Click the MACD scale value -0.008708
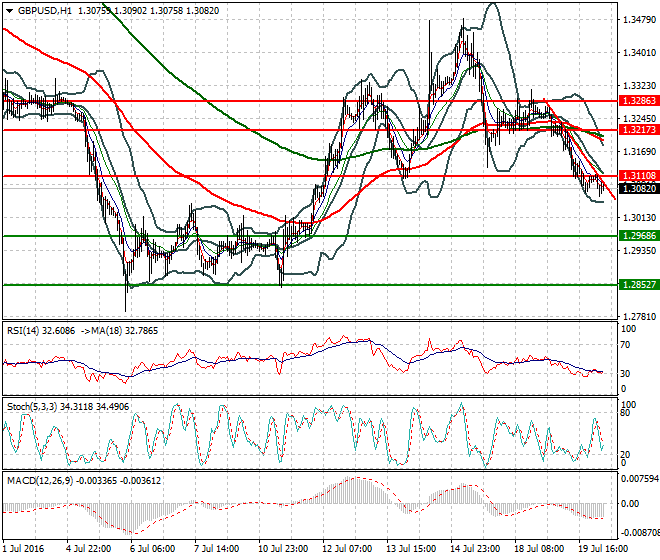 640,533
